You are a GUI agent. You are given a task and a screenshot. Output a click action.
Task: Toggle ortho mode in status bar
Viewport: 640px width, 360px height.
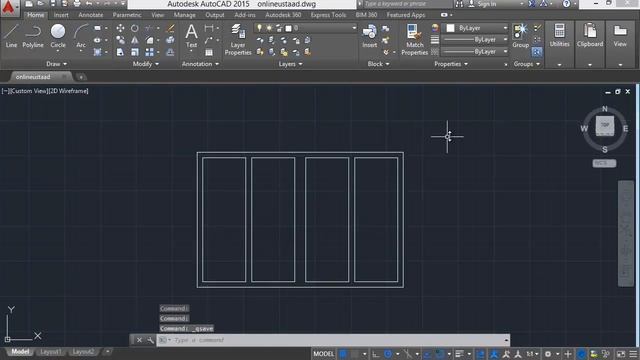point(376,354)
